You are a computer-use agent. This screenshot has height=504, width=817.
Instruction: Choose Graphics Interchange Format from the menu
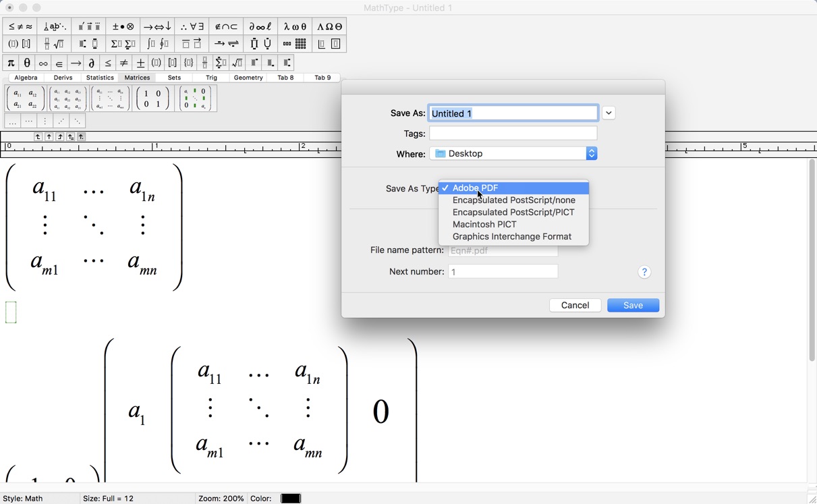pos(513,236)
